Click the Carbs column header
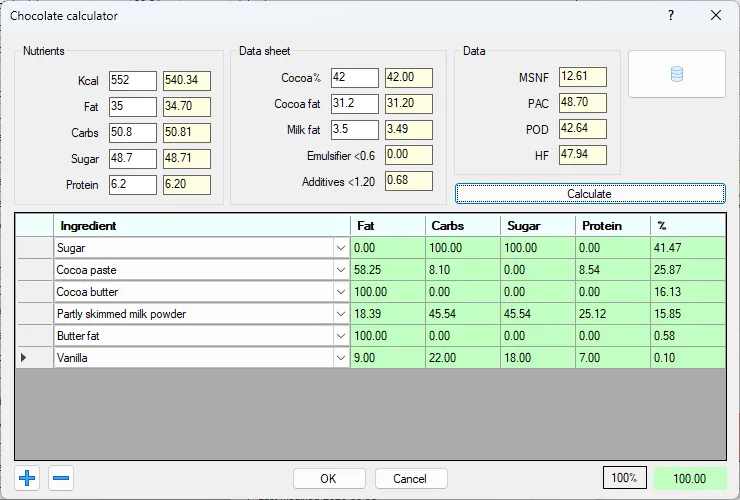 coord(462,226)
